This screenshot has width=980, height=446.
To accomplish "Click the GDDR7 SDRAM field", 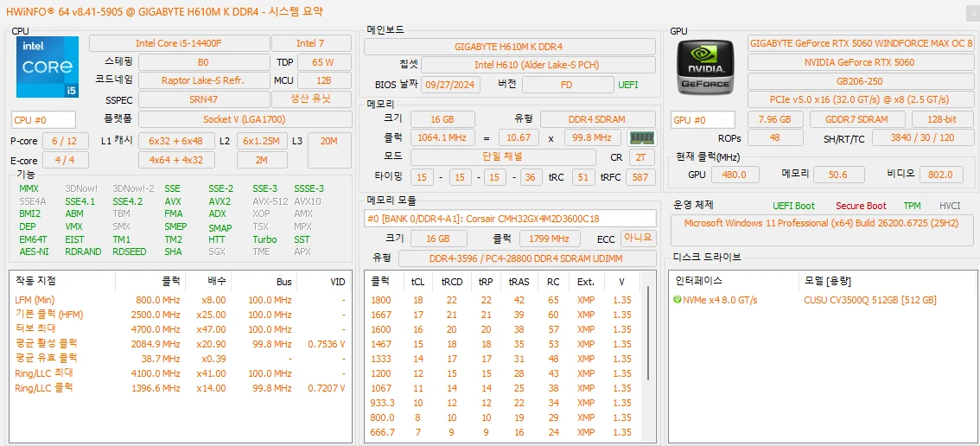I will tap(857, 119).
